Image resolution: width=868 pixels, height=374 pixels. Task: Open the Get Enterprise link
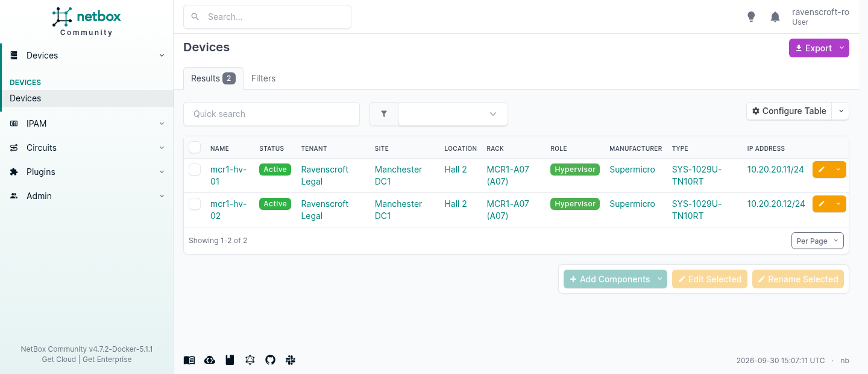(107, 360)
